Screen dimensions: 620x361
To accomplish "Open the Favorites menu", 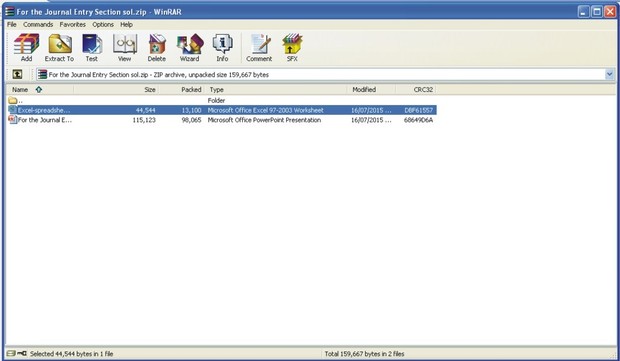I will tap(73, 25).
